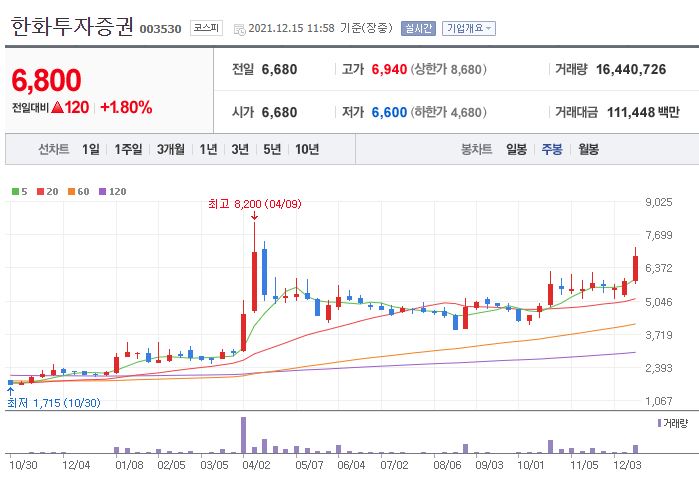Viewport: 699px width, 485px height.
Task: Switch to 월봉 candlestick chart
Action: coord(588,149)
